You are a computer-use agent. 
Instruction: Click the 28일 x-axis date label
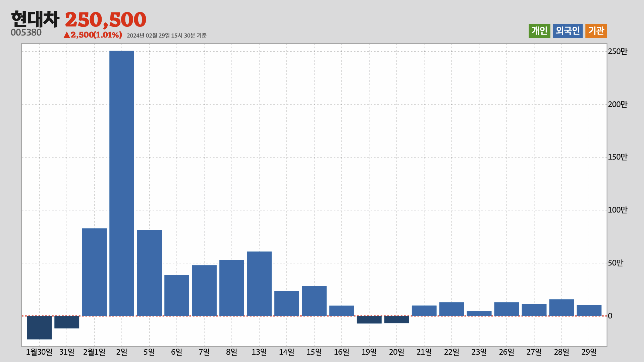click(x=562, y=352)
